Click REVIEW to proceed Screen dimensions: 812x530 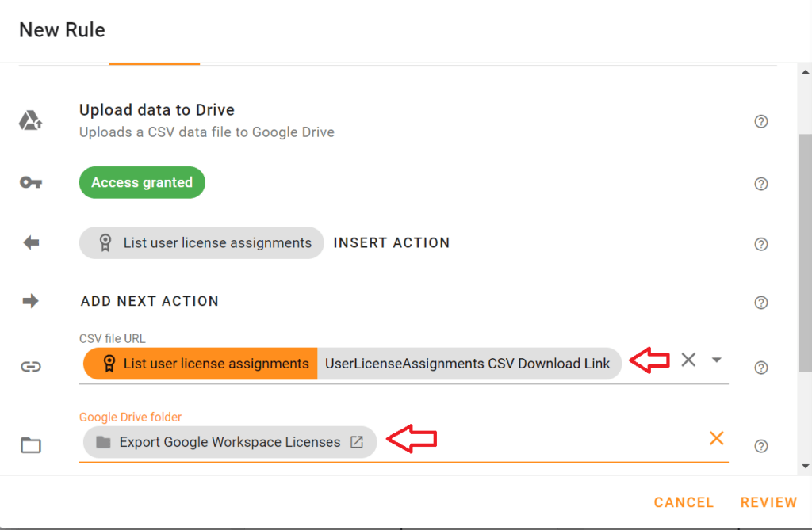tap(768, 501)
